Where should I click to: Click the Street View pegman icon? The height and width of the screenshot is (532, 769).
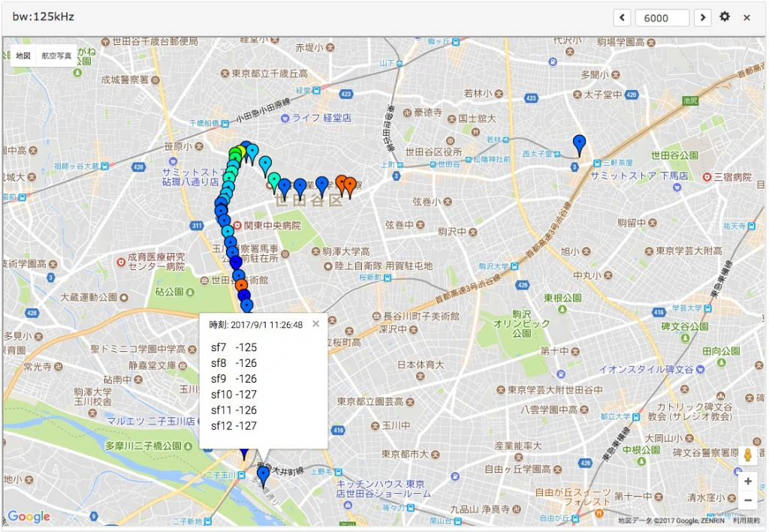tap(748, 455)
